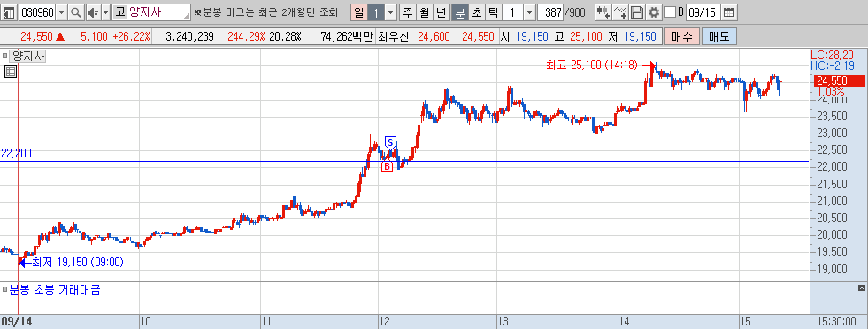Click the data grid icon under 양지사
The height and width of the screenshot is (329, 868).
pos(10,71)
